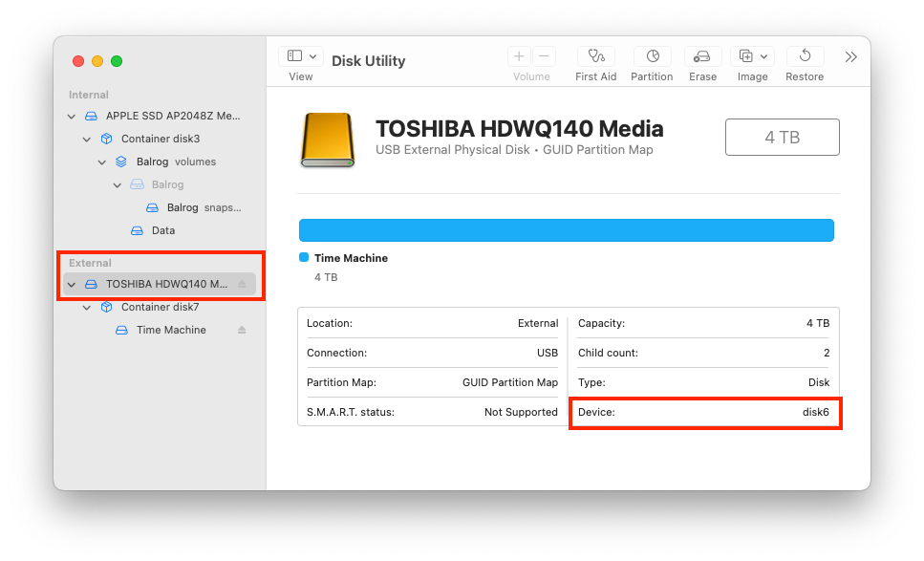The width and height of the screenshot is (924, 561).
Task: Eject the TOSHIBA HDWQ140 disk
Action: (x=242, y=284)
